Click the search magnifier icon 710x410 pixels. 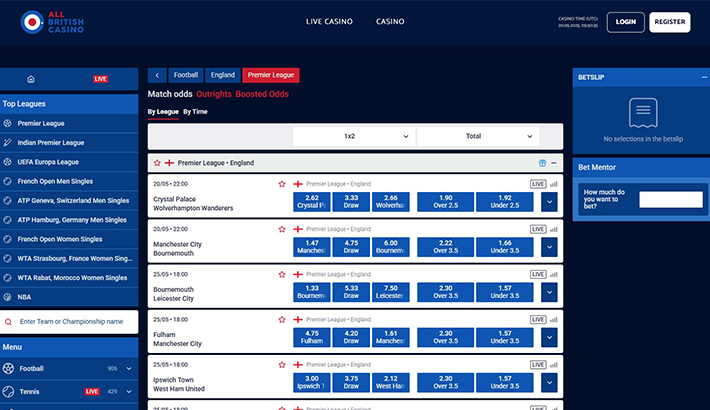pyautogui.click(x=8, y=322)
